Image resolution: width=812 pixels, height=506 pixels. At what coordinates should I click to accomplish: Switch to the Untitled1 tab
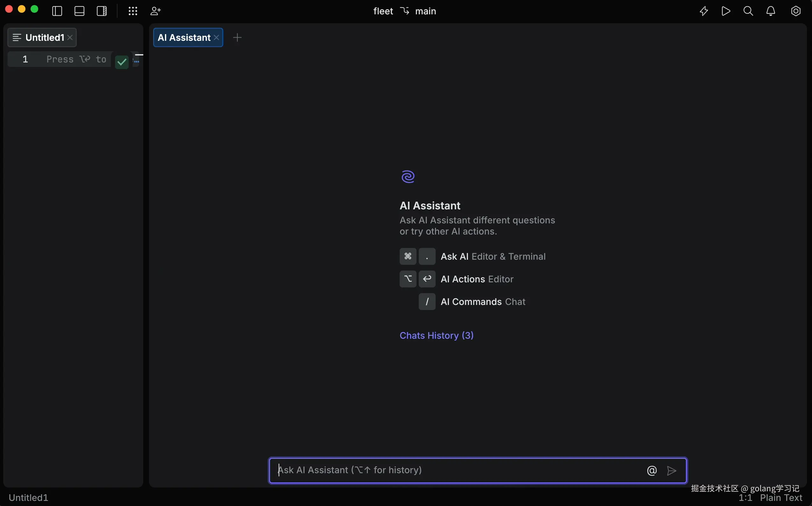[45, 38]
